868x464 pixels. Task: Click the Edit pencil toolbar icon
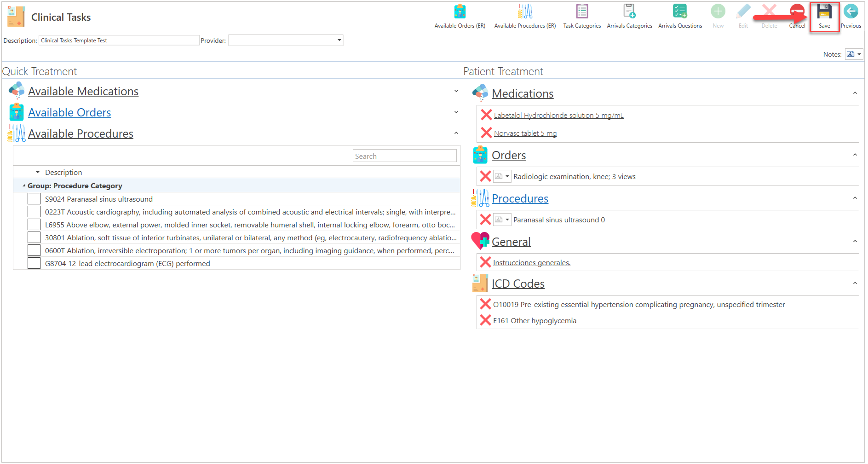tap(743, 12)
